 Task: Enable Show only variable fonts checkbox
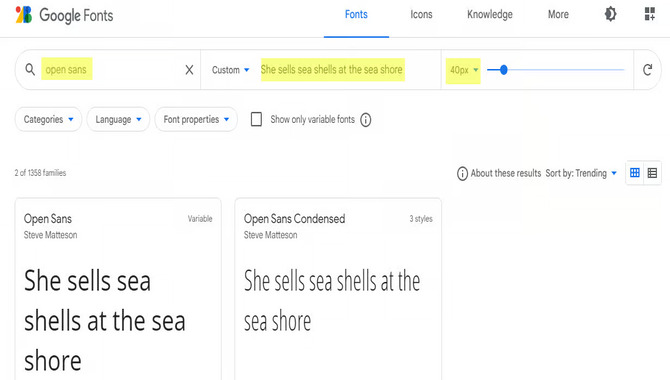[x=256, y=119]
